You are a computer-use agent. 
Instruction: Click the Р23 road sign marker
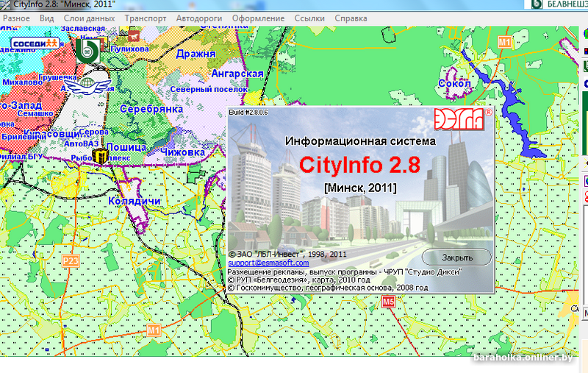pos(71,260)
